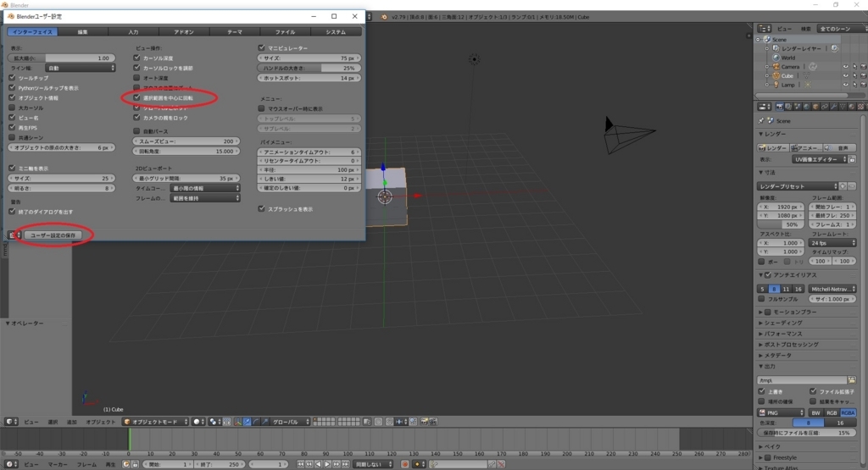Click the OpenGL render image icon in 3D header
The width and height of the screenshot is (868, 470).
point(424,422)
